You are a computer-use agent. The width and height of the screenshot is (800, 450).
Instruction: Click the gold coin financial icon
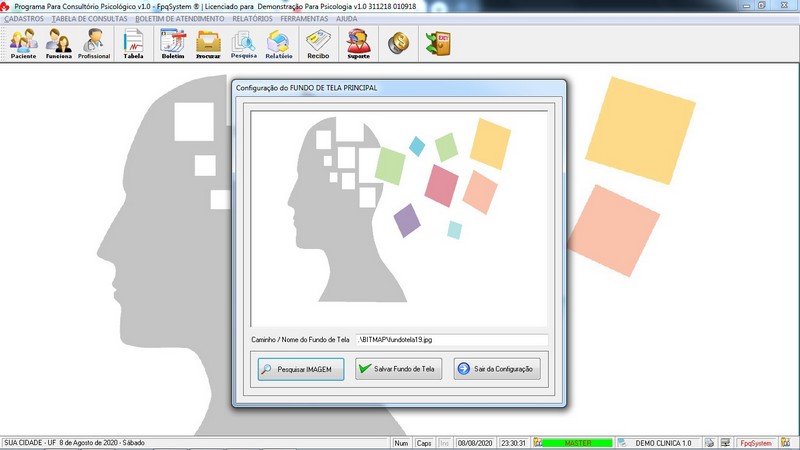(398, 43)
